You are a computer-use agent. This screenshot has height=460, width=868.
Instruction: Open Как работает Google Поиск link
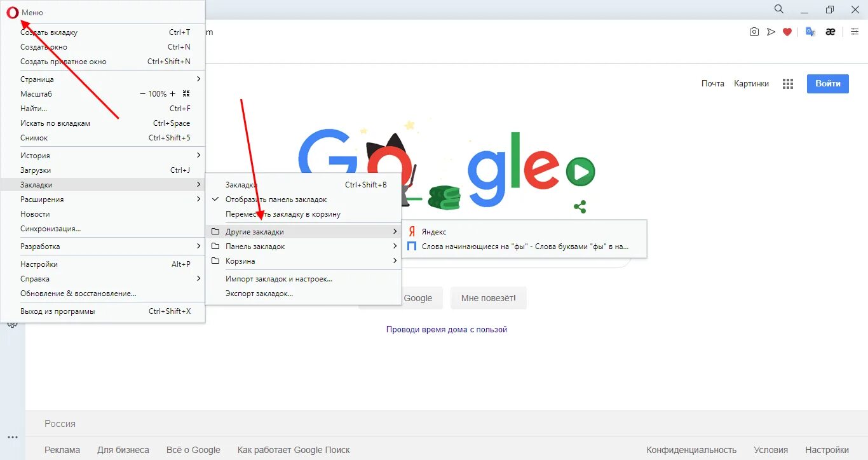pyautogui.click(x=294, y=450)
